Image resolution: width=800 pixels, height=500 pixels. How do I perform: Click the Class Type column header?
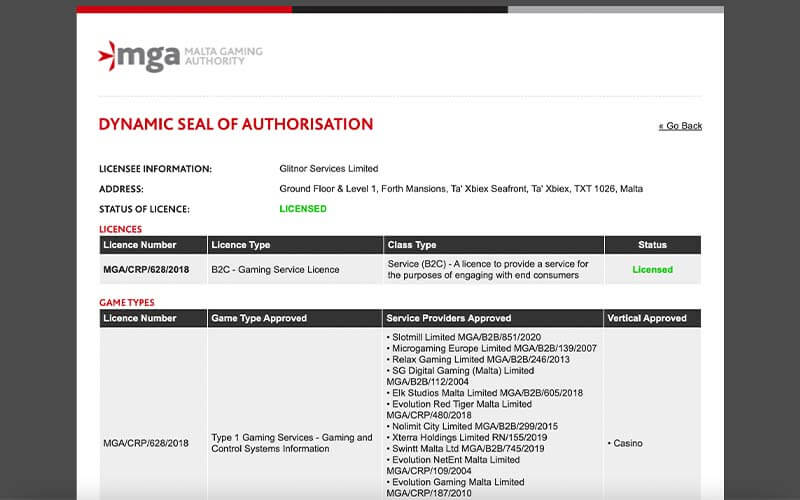click(494, 245)
